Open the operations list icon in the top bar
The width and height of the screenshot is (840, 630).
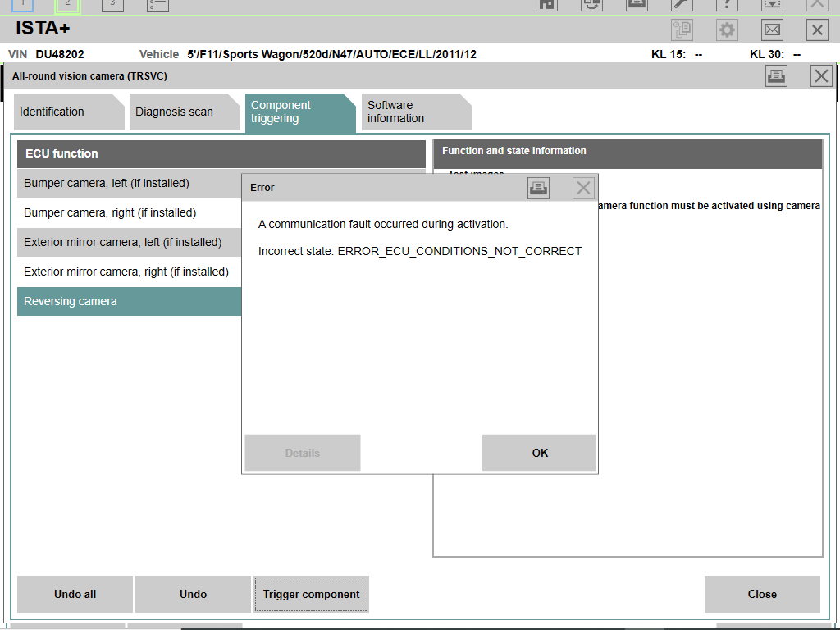[x=157, y=6]
